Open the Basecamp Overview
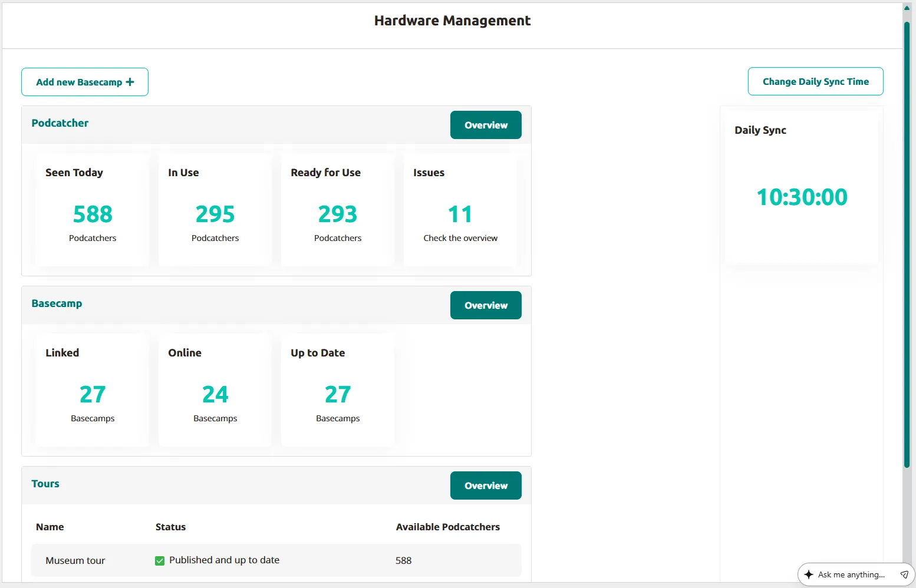916x588 pixels. (486, 305)
